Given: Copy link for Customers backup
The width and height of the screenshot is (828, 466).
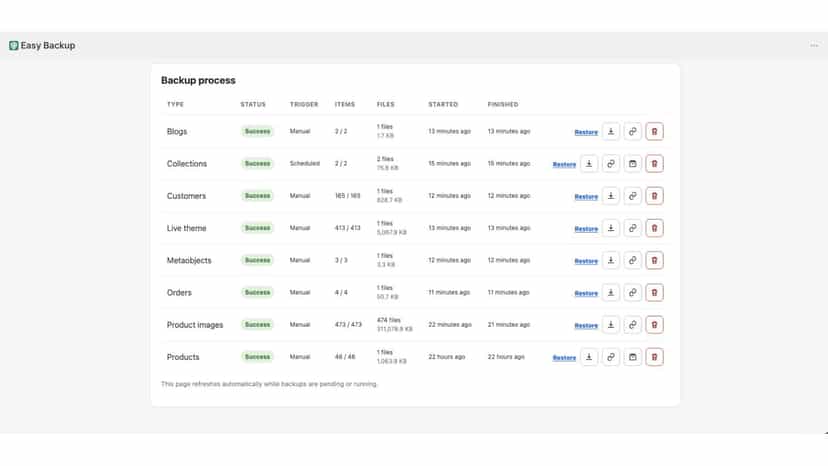Looking at the screenshot, I should click(632, 196).
